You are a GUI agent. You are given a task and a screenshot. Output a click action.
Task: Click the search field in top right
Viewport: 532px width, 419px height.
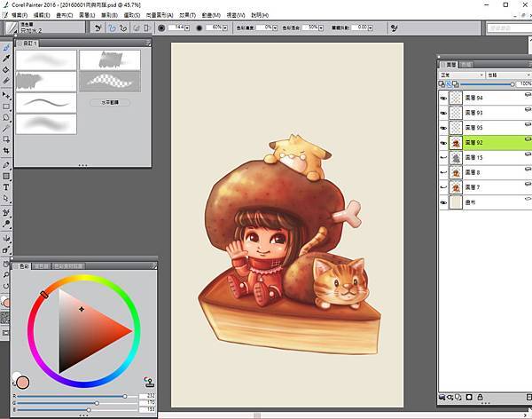[509, 28]
